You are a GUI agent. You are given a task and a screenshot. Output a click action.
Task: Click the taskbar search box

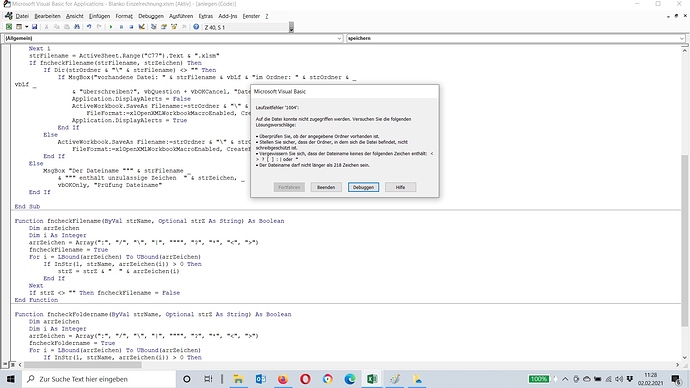click(x=99, y=379)
